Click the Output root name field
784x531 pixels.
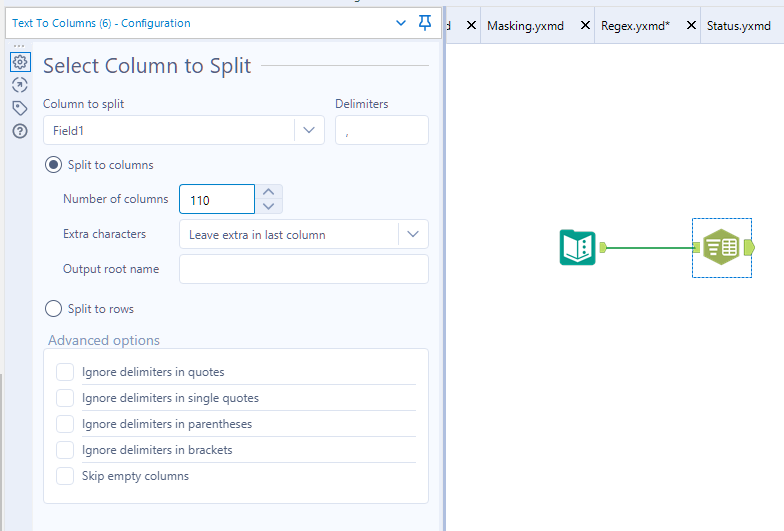[x=303, y=269]
